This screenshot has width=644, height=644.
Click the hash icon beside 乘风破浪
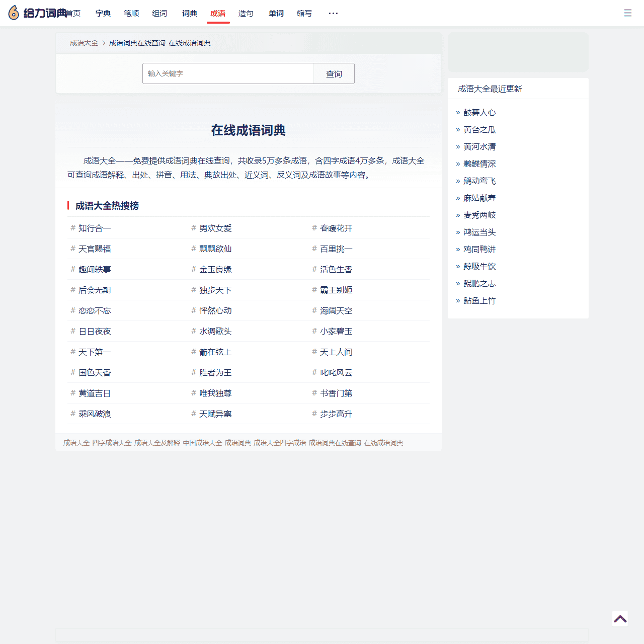click(72, 414)
